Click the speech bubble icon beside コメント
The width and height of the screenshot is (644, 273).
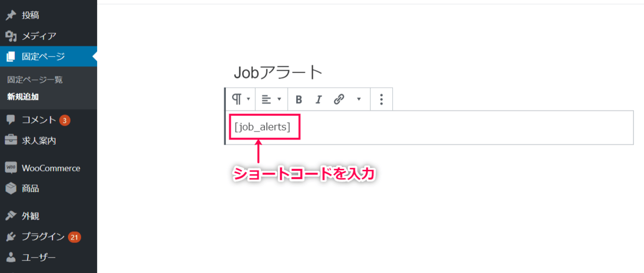point(11,120)
